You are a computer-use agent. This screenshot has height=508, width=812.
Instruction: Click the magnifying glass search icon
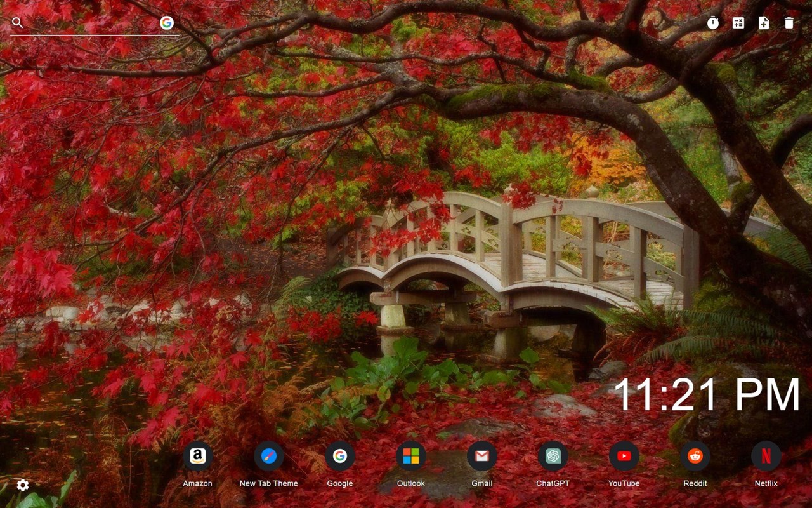point(18,23)
